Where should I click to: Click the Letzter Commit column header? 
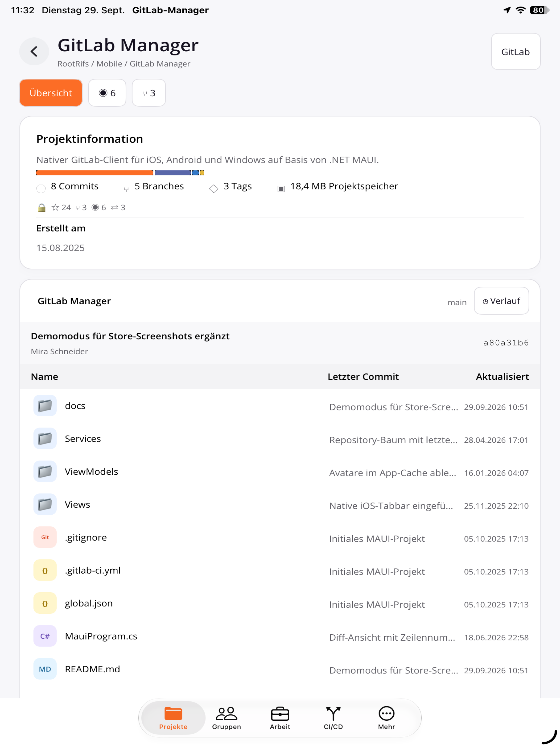click(x=363, y=376)
